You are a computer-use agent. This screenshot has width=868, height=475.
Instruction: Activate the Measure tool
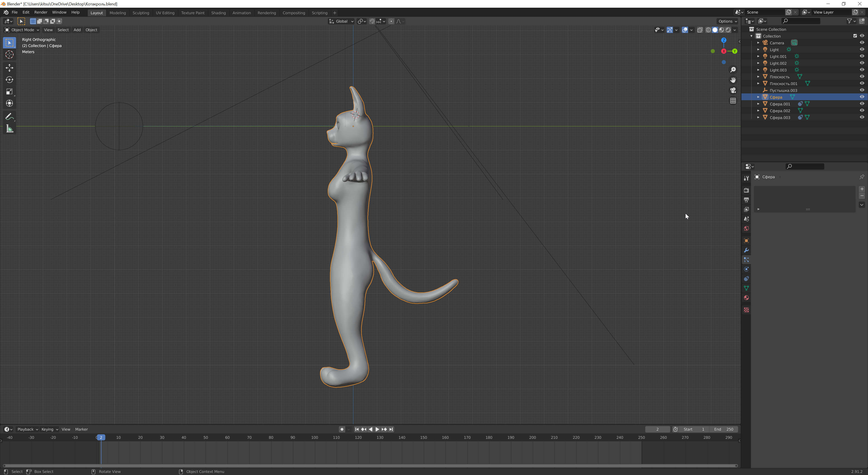click(9, 128)
